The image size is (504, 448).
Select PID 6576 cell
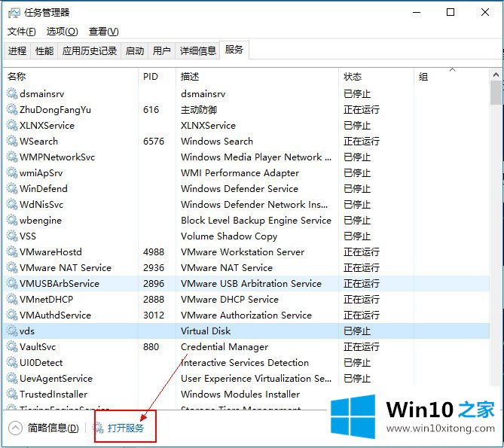pyautogui.click(x=154, y=141)
